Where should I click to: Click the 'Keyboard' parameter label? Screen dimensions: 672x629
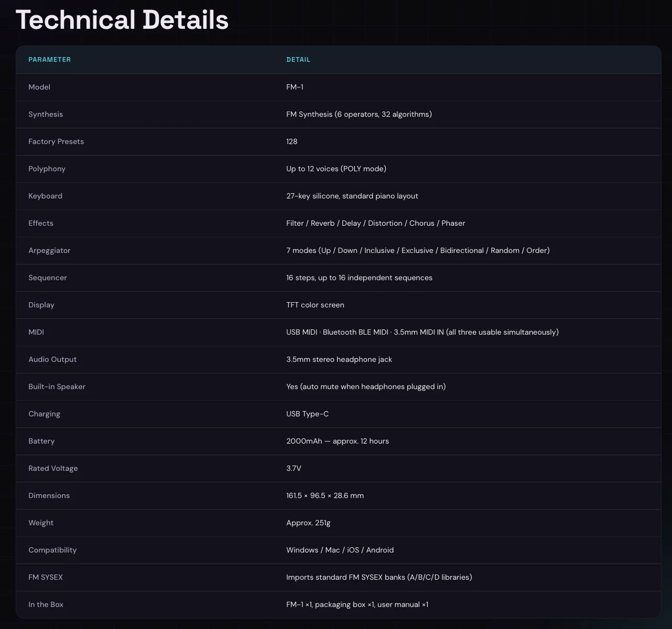45,196
